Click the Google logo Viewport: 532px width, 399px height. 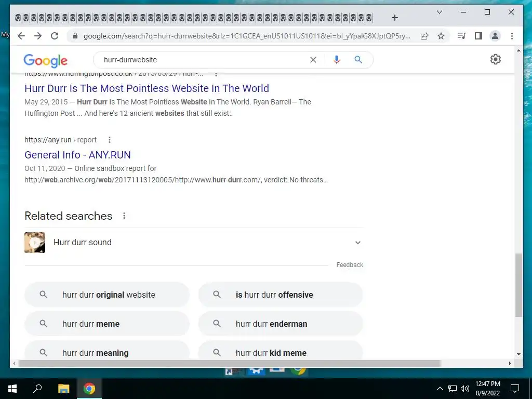coord(46,60)
